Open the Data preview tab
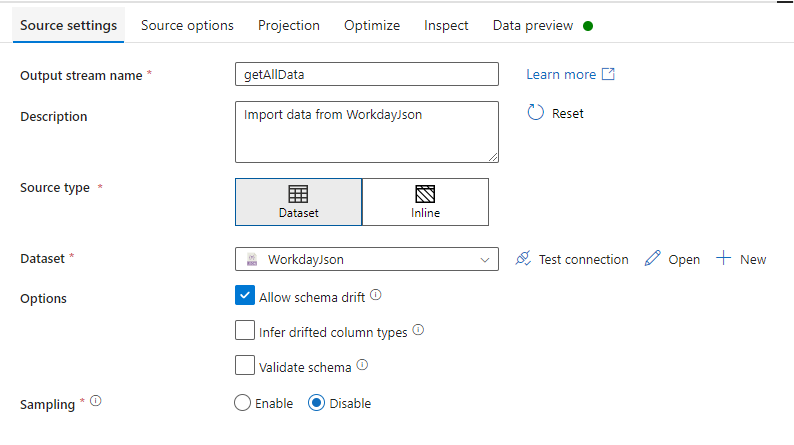Screen dimensions: 794x445 (x=533, y=25)
